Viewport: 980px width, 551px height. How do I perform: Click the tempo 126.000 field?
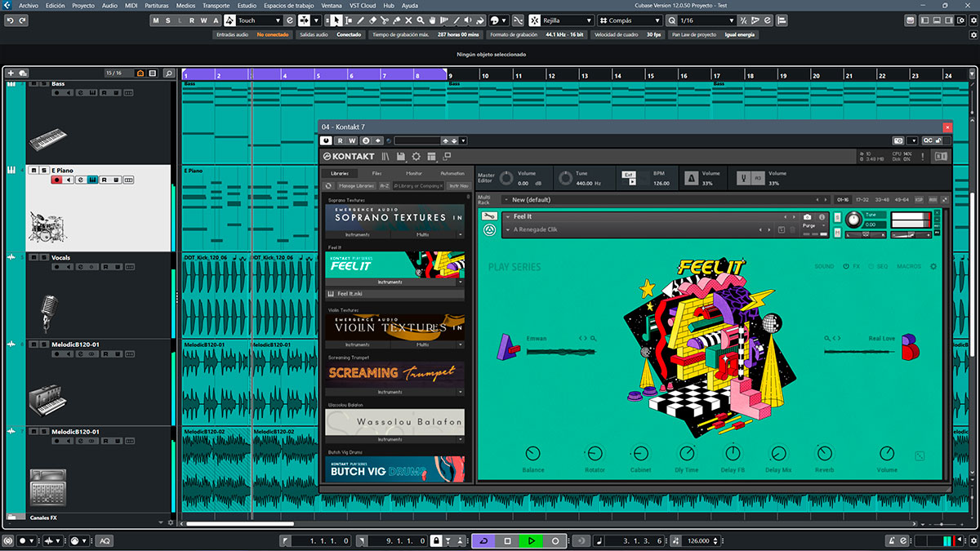coord(698,540)
